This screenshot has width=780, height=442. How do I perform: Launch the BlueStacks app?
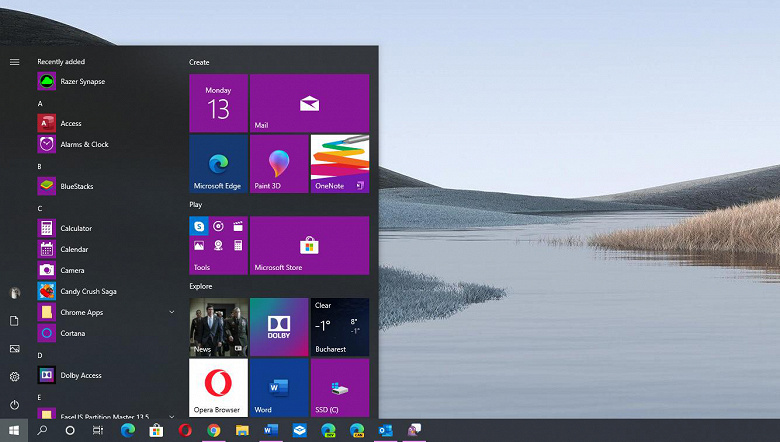pos(106,186)
